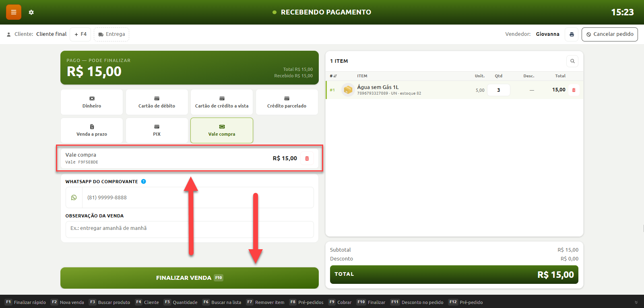The width and height of the screenshot is (644, 308).
Task: Click the Cliente final label
Action: [52, 34]
